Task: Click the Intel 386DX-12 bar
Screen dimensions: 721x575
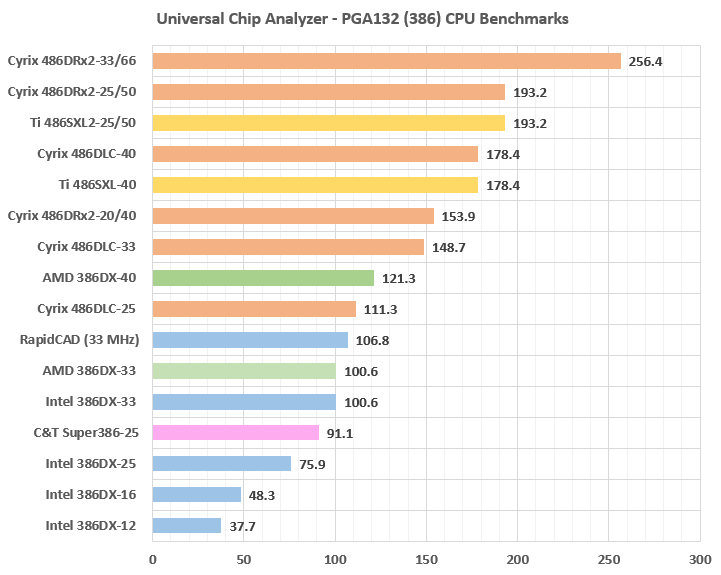Action: (187, 525)
